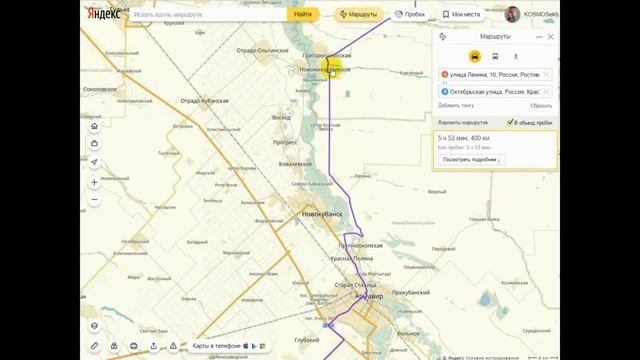
Task: Zoom out with the minus button
Action: tap(94, 200)
